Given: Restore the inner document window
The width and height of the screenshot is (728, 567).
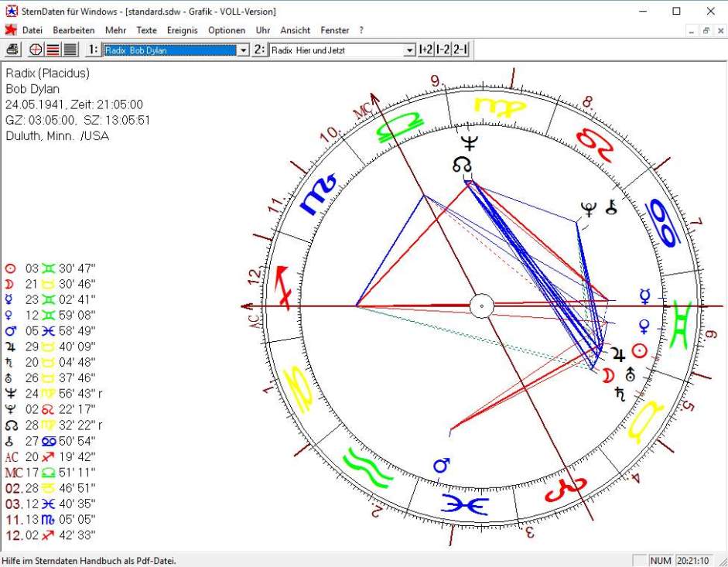Looking at the screenshot, I should (x=706, y=30).
